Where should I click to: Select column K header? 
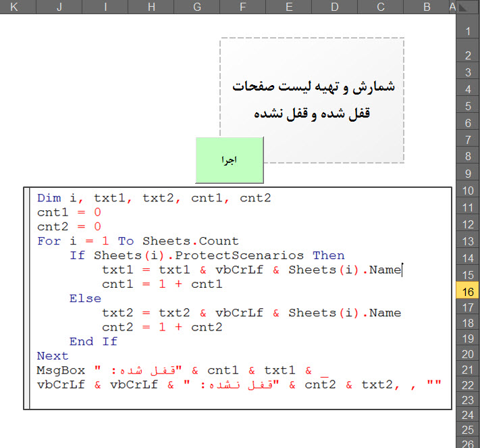click(15, 7)
